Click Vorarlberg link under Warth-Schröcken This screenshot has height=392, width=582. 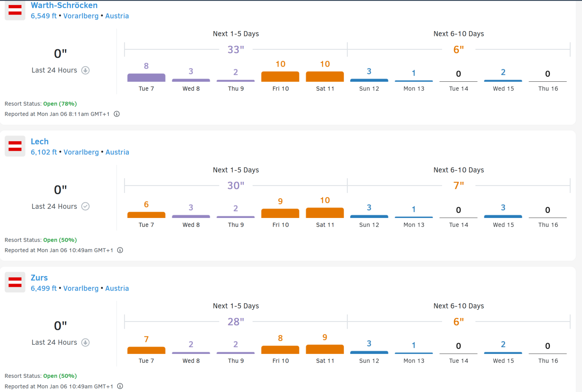[x=81, y=16]
